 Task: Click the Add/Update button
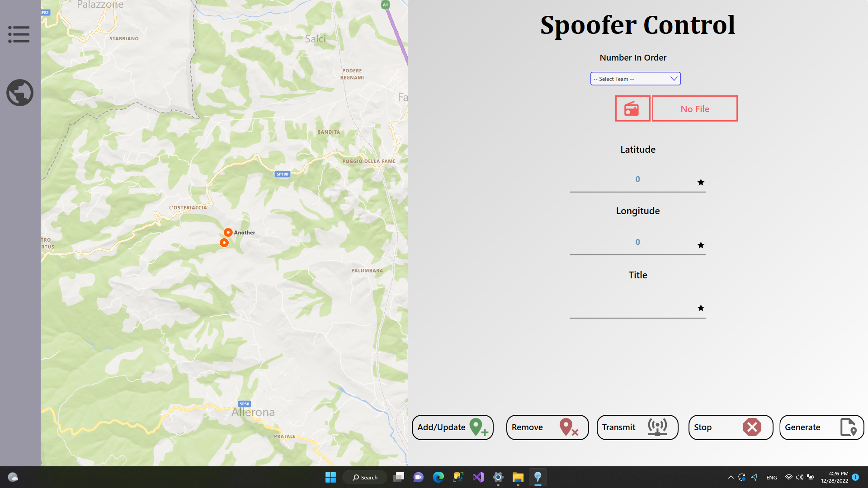pos(453,427)
